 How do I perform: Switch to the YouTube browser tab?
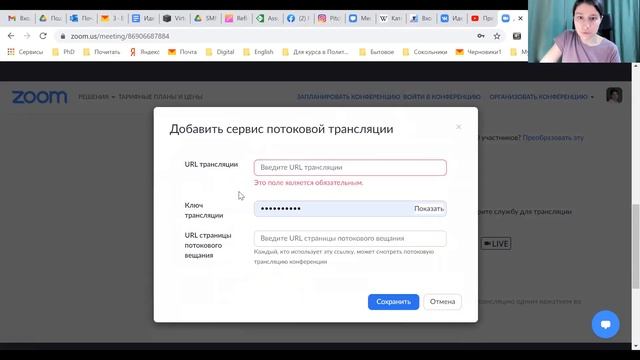pyautogui.click(x=482, y=18)
